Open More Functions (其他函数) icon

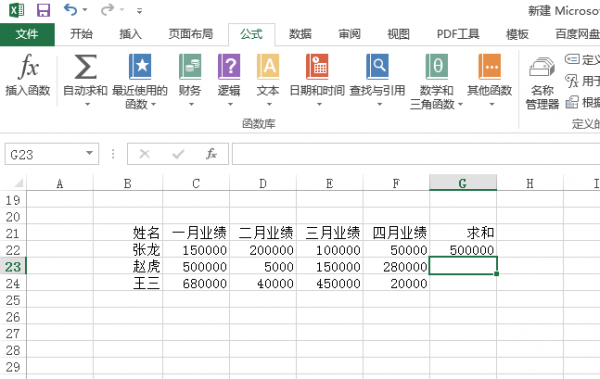[x=489, y=67]
